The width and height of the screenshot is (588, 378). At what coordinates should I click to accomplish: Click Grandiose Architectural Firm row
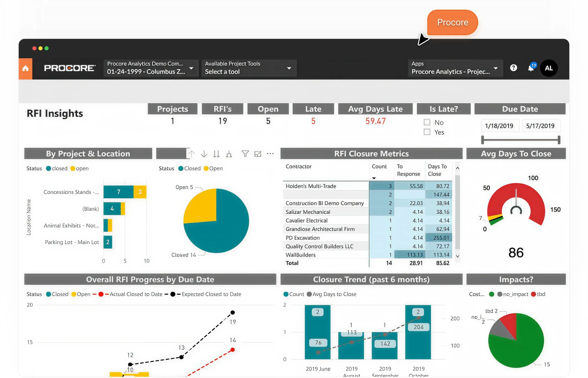(x=368, y=229)
